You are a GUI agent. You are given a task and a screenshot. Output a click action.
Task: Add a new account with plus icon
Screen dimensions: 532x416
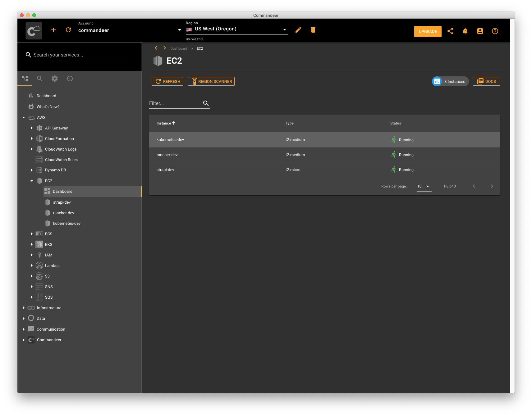coord(53,30)
